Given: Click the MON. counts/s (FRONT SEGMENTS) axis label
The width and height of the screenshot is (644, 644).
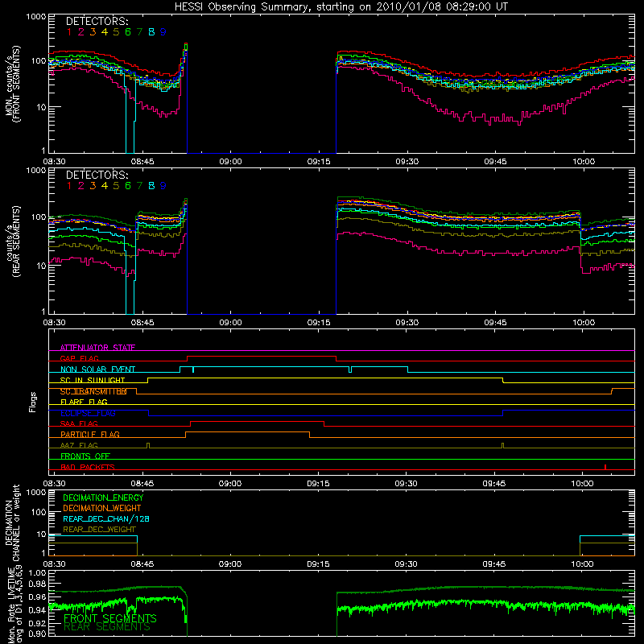Looking at the screenshot, I should (x=13, y=85).
